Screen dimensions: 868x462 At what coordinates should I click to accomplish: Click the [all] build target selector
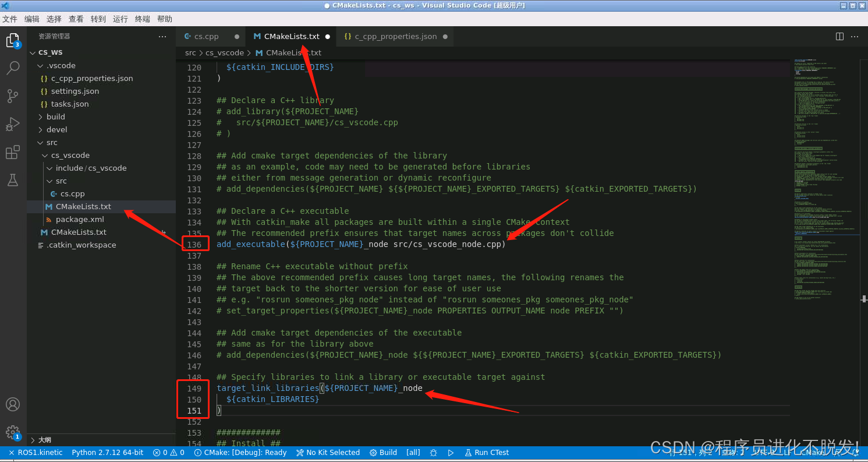coord(413,453)
